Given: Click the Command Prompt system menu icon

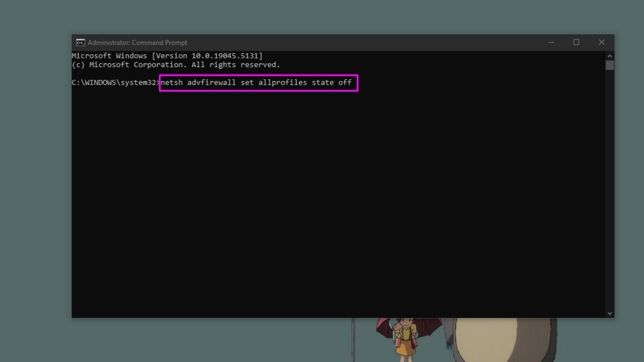Looking at the screenshot, I should [x=80, y=42].
